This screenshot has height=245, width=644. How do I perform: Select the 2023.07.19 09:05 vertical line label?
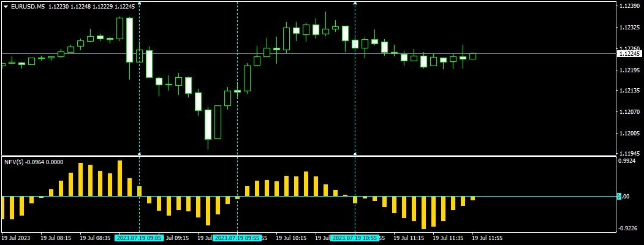[139, 238]
